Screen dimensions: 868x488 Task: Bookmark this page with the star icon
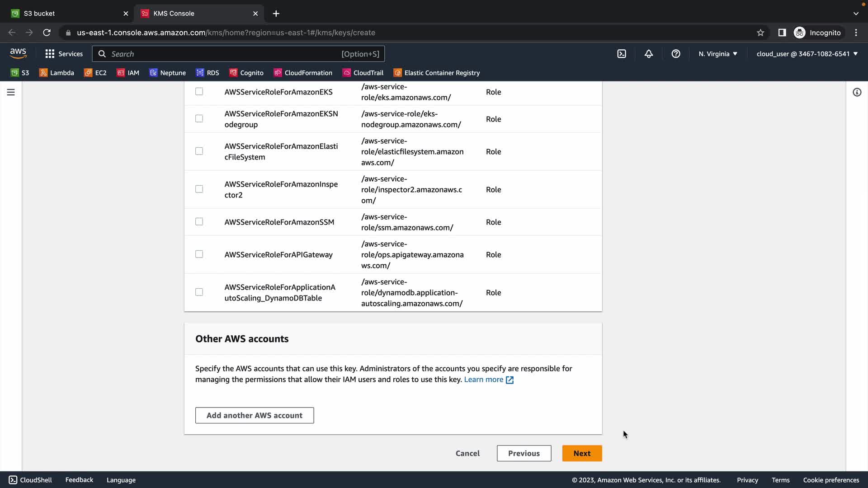click(x=760, y=33)
